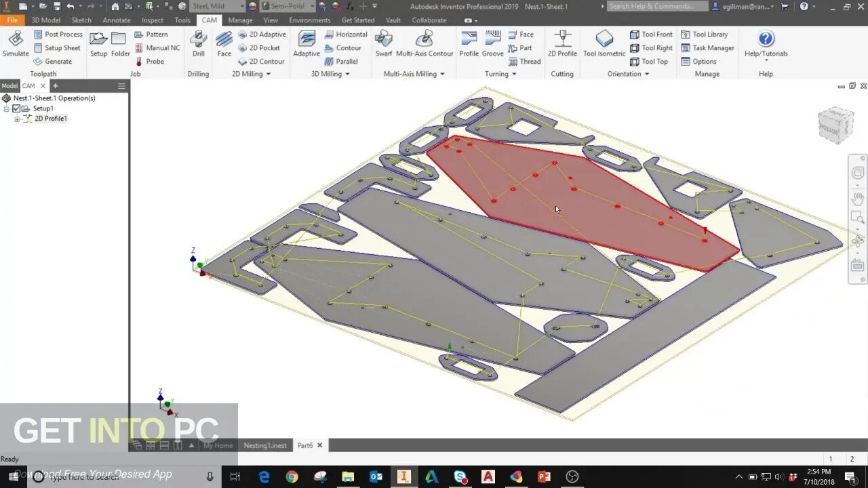The height and width of the screenshot is (488, 868).
Task: Click the ViewCube in the viewport
Action: tap(835, 125)
